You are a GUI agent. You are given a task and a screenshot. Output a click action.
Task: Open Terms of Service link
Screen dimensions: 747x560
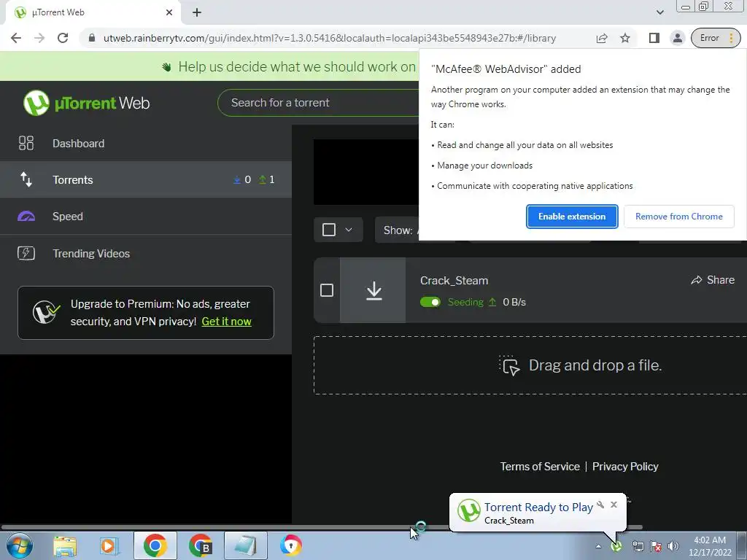(x=540, y=467)
